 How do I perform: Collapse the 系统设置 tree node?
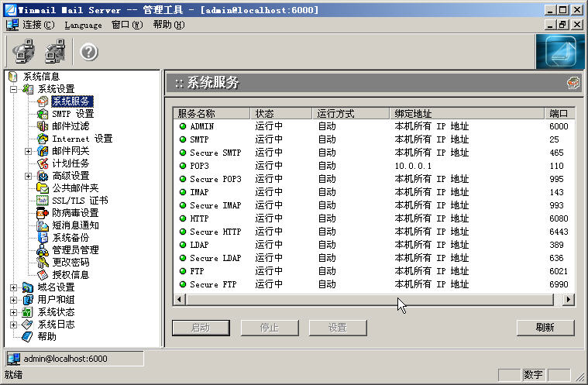[14, 89]
